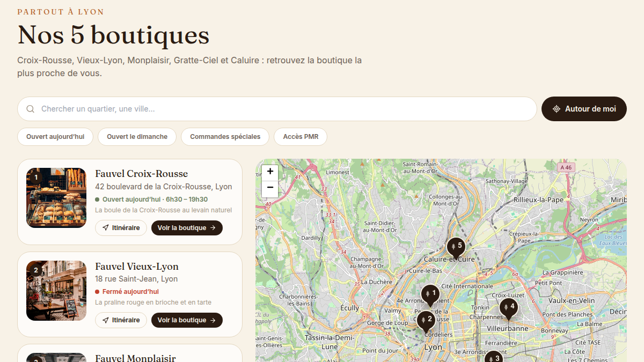Open the Fauvel Croix-Rousse photo thumbnail

tap(56, 198)
